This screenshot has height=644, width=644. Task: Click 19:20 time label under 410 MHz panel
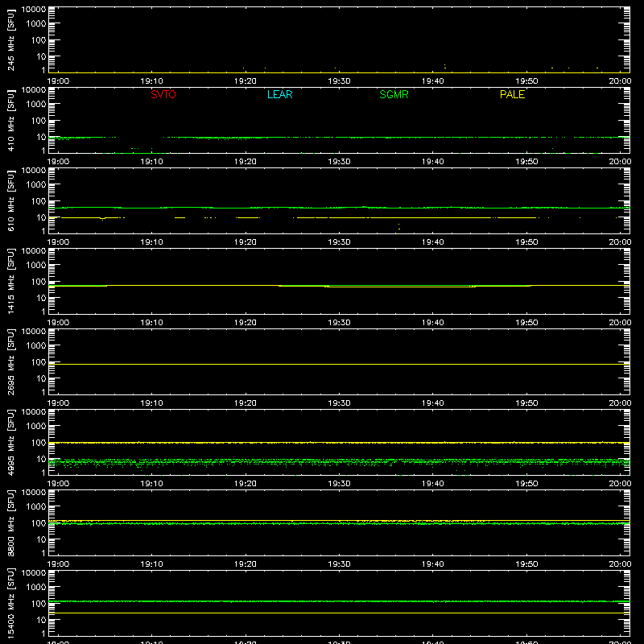pyautogui.click(x=246, y=162)
